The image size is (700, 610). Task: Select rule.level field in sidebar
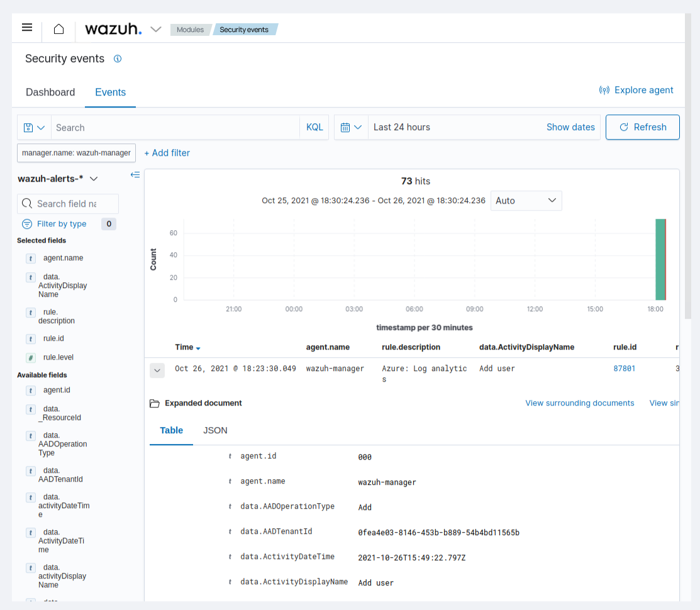tap(58, 357)
